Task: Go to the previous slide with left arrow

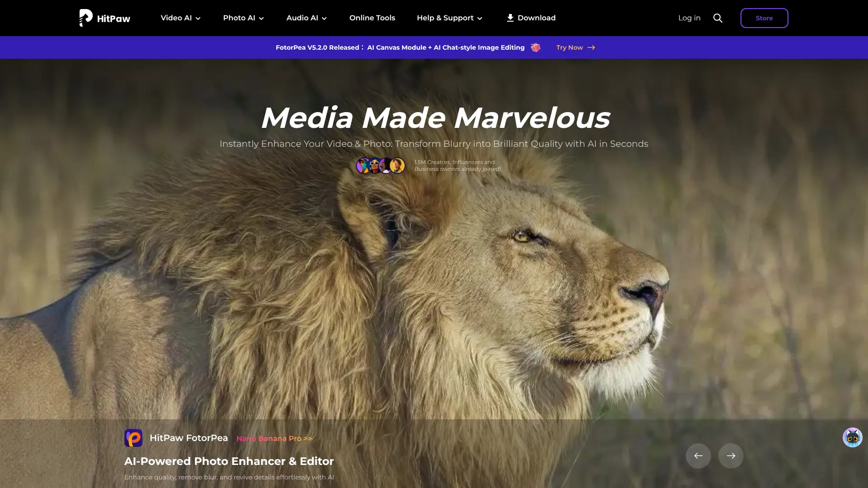Action: click(x=698, y=455)
